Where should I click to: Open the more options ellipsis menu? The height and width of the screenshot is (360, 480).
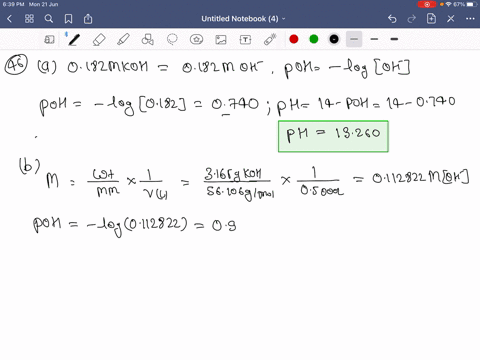click(x=470, y=19)
